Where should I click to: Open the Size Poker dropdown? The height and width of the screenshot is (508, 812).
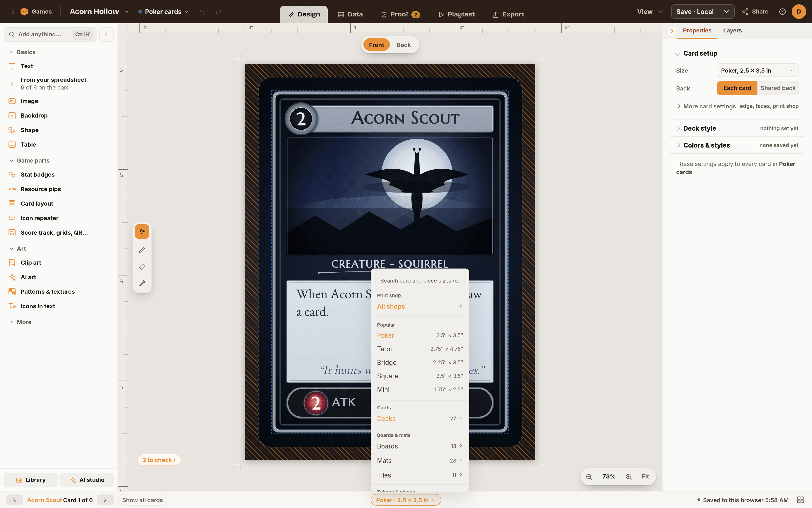(758, 71)
